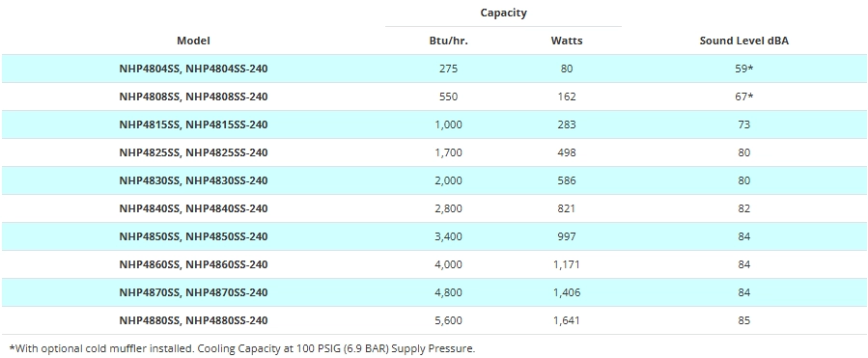Click the NHP4825SS, NHP4825SS-240 model name
Image resolution: width=868 pixels, height=358 pixels.
193,152
